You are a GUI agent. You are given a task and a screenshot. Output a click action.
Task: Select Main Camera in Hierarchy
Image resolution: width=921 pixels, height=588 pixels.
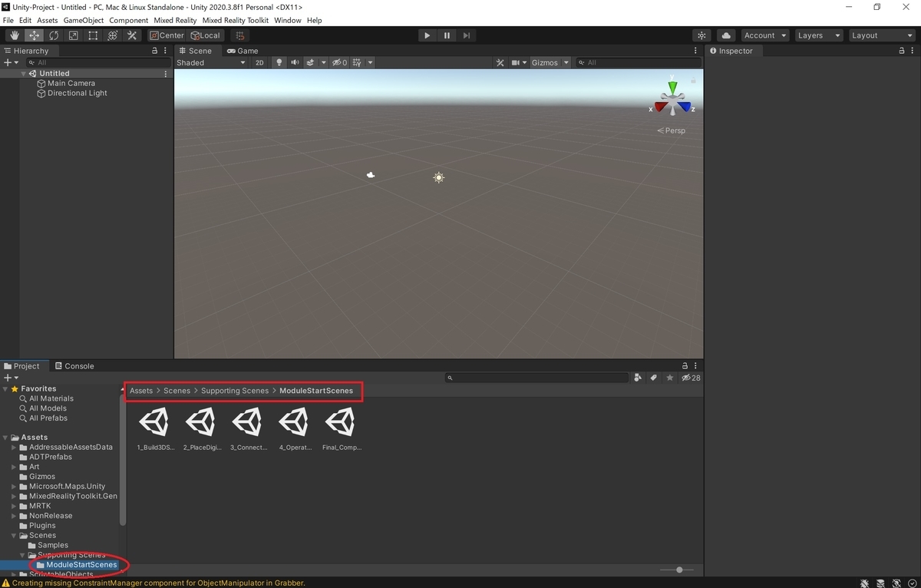point(71,84)
